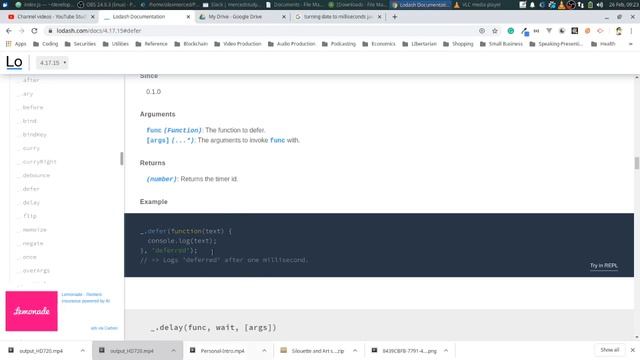Reload the Lodash docs page
The height and width of the screenshot is (360, 640).
[x=34, y=31]
